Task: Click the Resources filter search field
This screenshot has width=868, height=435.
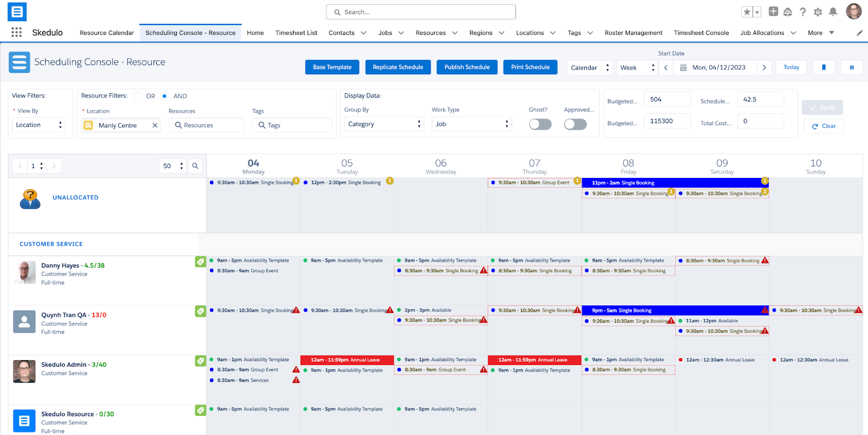Action: 207,125
